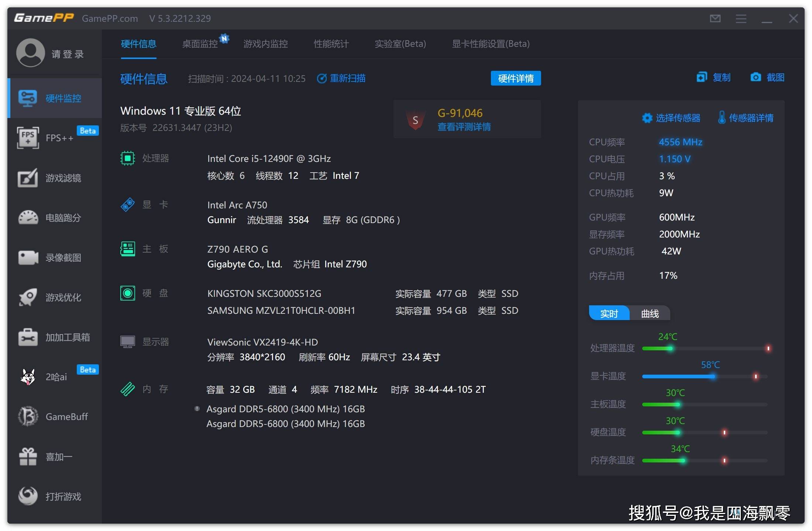Click the Intel Arc A750 text

[x=237, y=205]
